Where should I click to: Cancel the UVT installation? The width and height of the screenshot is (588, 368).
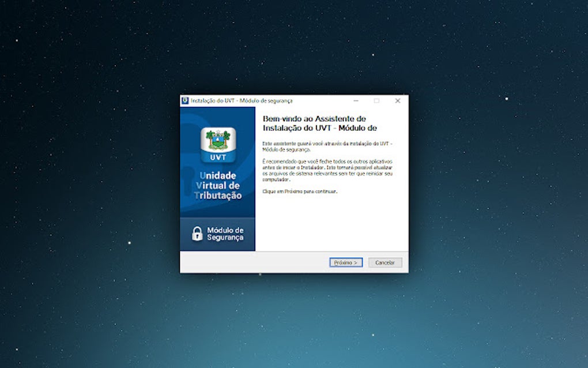(385, 262)
